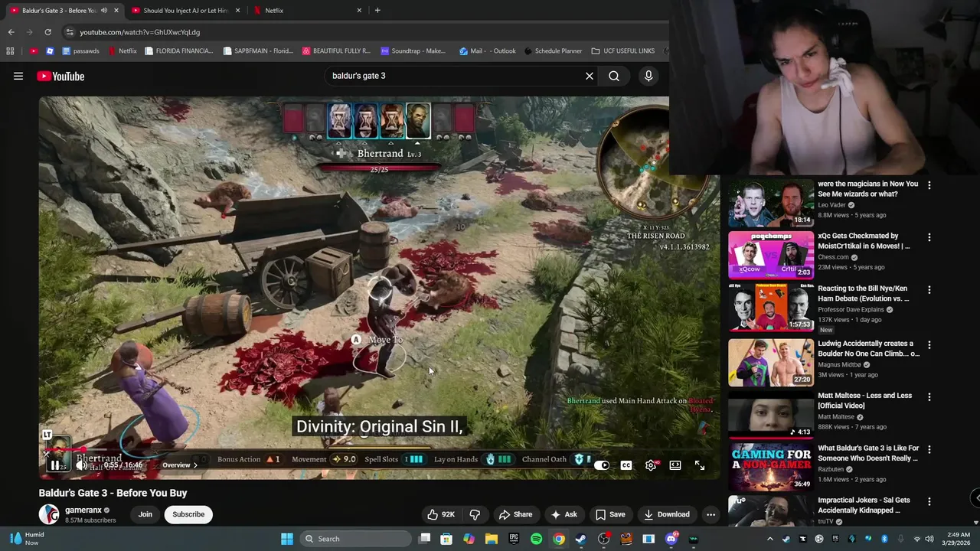Open the YouTube guide hamburger menu
Image resolution: width=980 pixels, height=551 pixels.
point(18,76)
